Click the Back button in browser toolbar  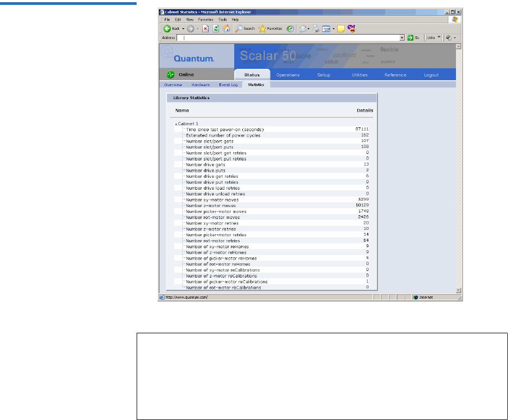(x=171, y=29)
